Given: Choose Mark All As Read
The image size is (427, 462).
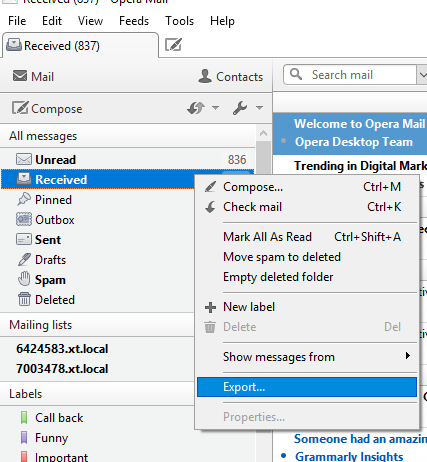Looking at the screenshot, I should click(307, 237).
